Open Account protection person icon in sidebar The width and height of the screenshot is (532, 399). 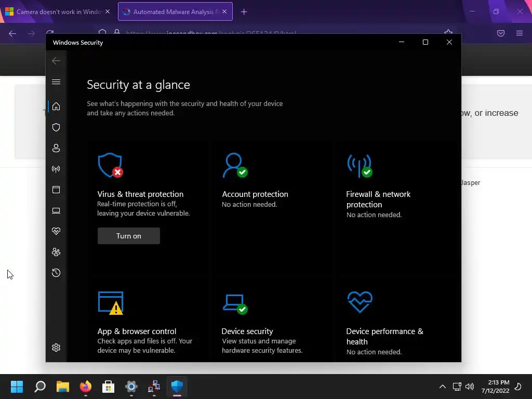(56, 148)
